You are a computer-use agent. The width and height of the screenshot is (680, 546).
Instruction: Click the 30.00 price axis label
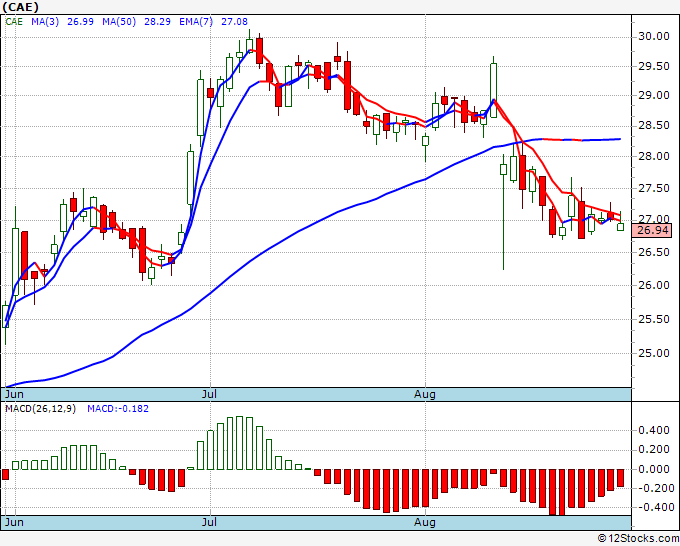pos(654,36)
